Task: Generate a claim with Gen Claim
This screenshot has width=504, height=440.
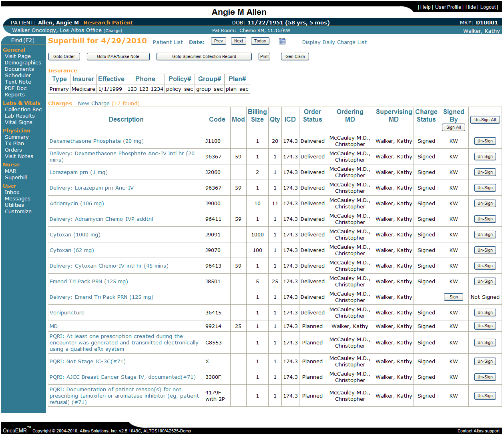Action: pos(295,56)
